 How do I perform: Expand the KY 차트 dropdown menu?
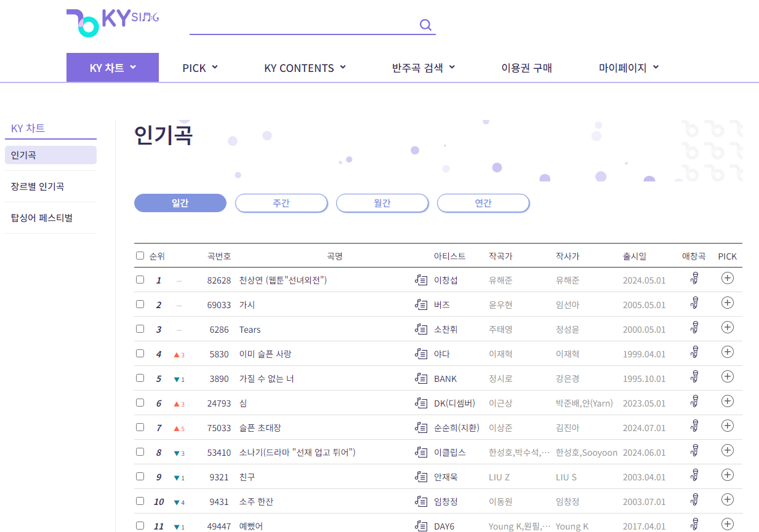pos(113,68)
